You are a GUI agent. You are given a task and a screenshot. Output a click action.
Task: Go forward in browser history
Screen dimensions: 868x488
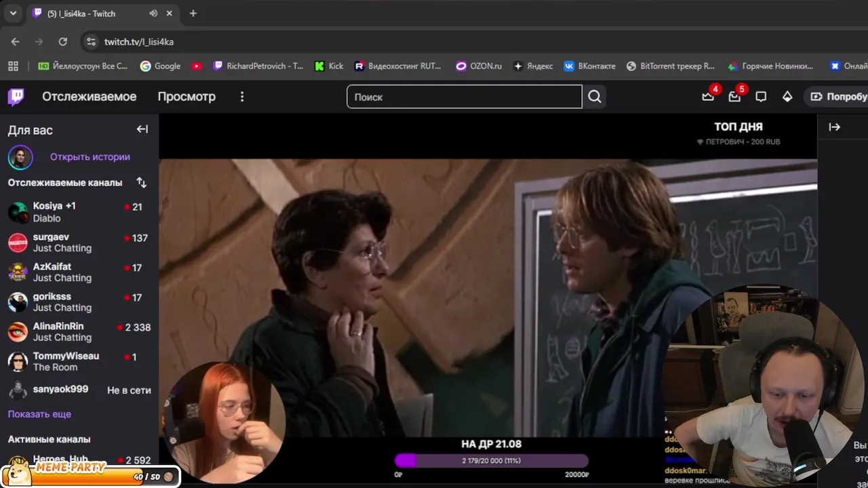coord(39,41)
